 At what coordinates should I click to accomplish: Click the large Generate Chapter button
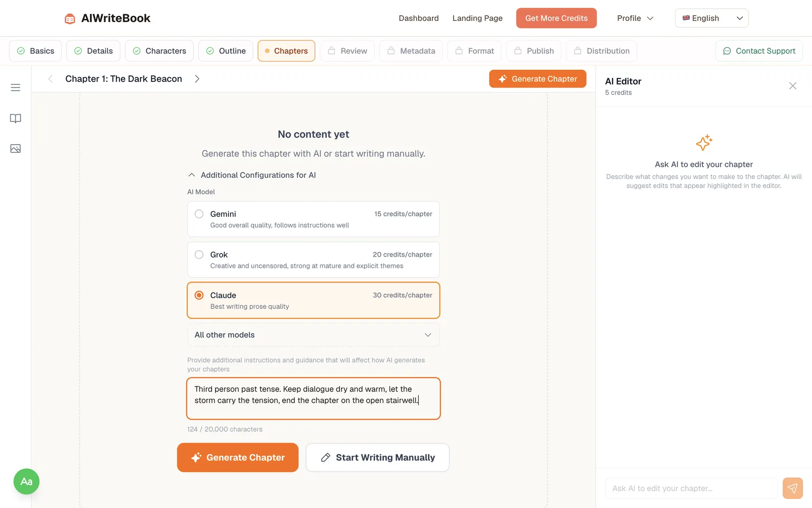point(238,458)
